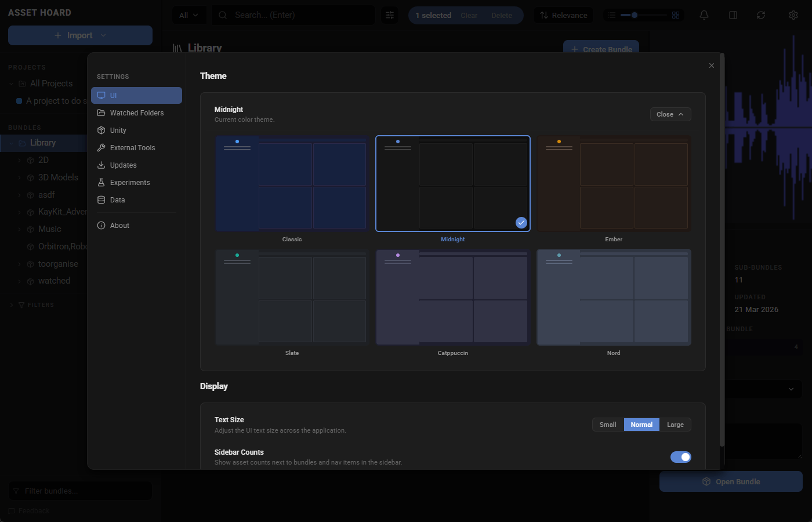Click the notifications bell icon
Viewport: 812px width, 522px height.
pyautogui.click(x=704, y=15)
